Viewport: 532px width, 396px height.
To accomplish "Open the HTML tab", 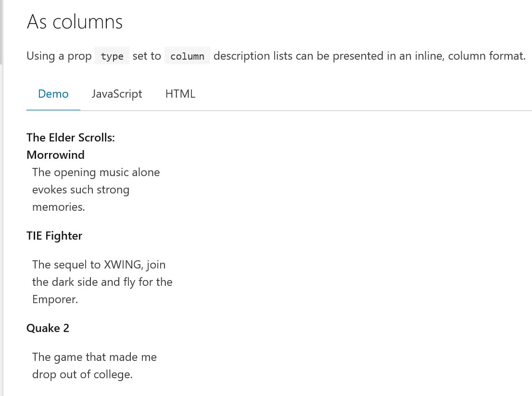I will 180,94.
